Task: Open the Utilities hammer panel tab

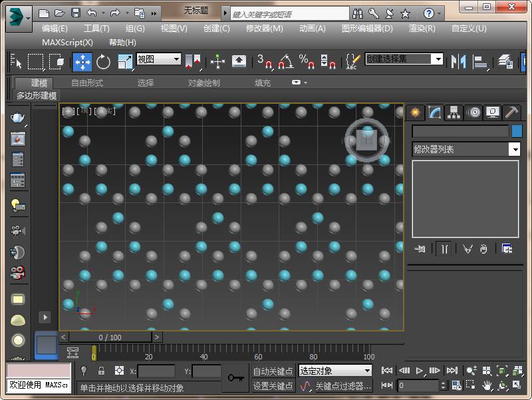Action: pos(511,112)
